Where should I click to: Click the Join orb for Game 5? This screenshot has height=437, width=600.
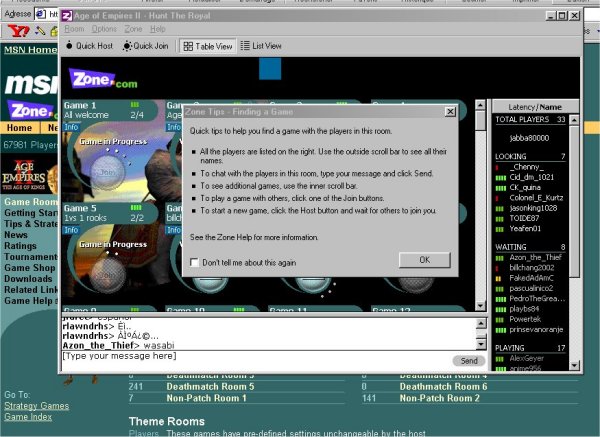pos(108,274)
